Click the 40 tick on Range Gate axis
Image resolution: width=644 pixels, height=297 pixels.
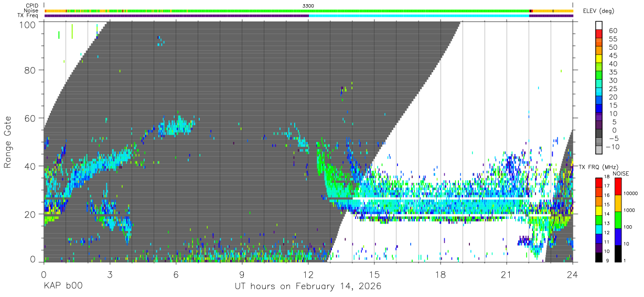[x=30, y=166]
